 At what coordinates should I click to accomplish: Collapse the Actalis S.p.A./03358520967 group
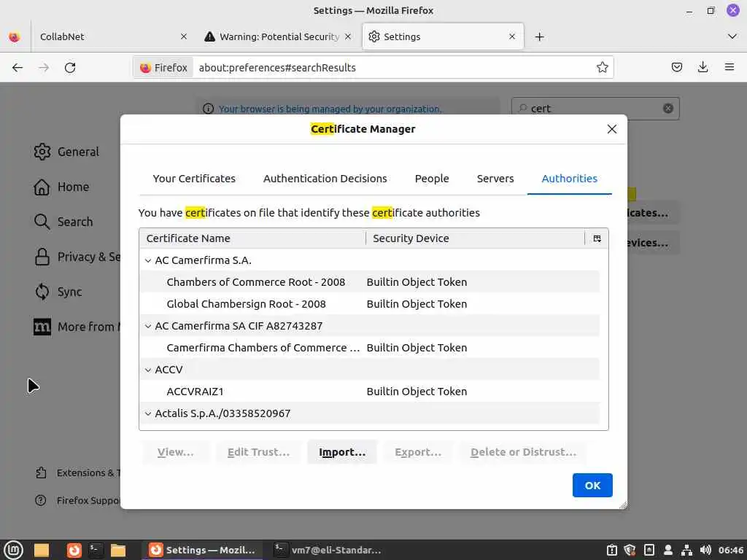[x=148, y=414]
